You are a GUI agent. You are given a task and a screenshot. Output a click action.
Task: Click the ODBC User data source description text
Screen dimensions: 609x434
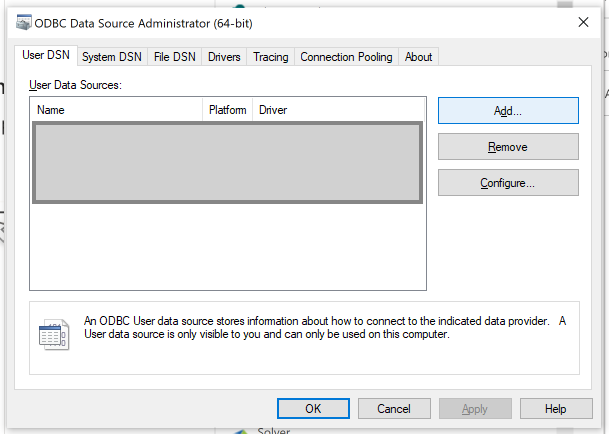click(x=325, y=328)
